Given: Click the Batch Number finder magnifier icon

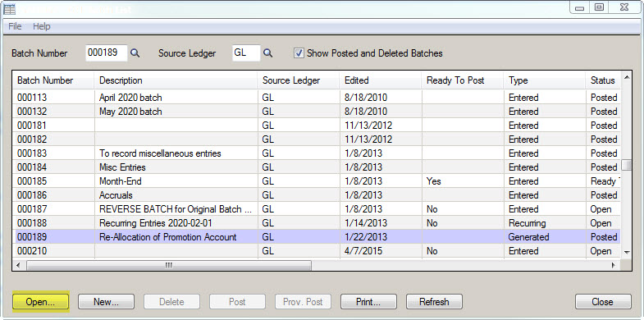Looking at the screenshot, I should (x=135, y=53).
